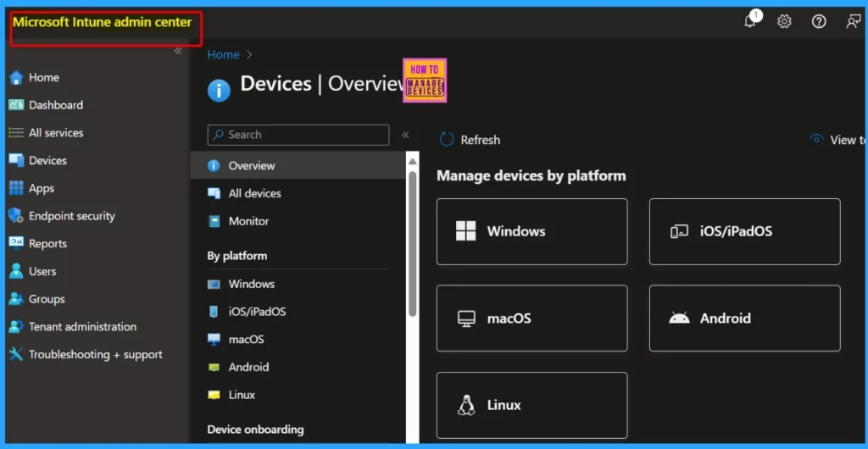Image resolution: width=868 pixels, height=449 pixels.
Task: Click the All devices icon in blade menu
Action: tap(214, 193)
